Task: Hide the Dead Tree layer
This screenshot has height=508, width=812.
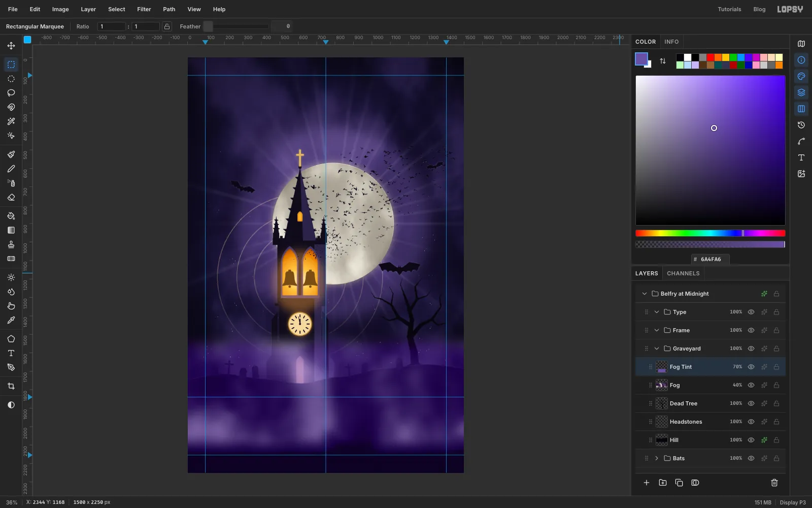Action: click(x=751, y=403)
